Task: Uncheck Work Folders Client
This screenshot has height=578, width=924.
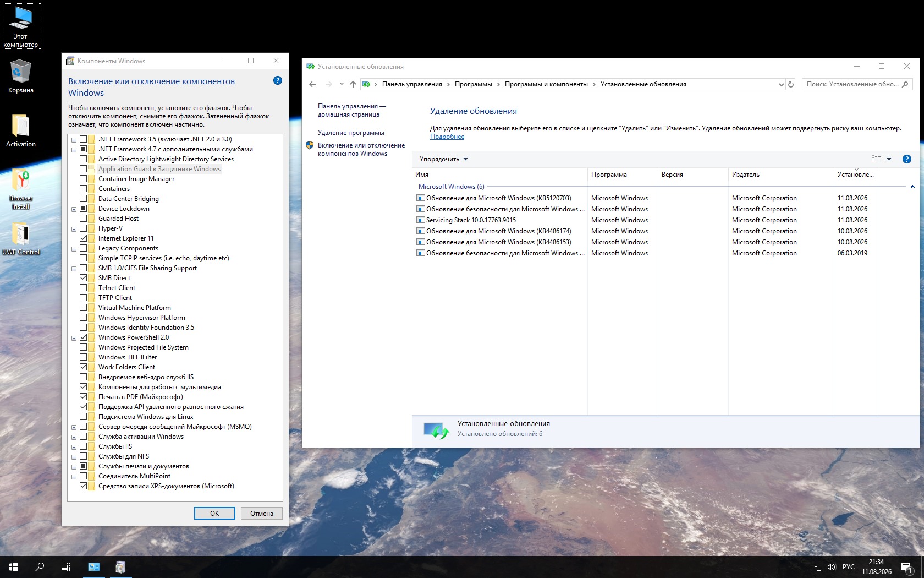Action: coord(84,367)
